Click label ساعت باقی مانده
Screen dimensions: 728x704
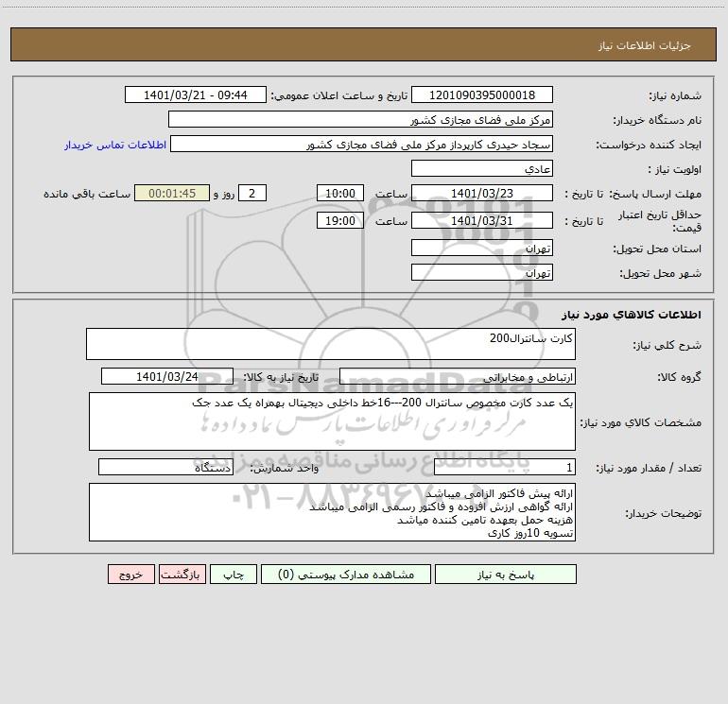pos(87,194)
